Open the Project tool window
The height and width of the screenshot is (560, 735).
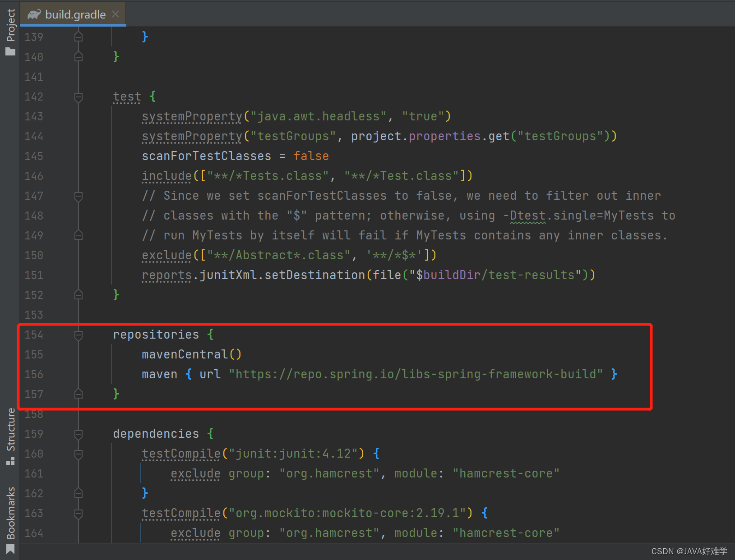tap(10, 32)
